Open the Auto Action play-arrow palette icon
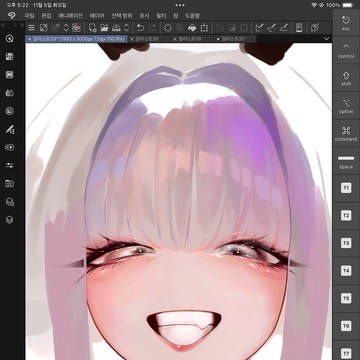 10,147
